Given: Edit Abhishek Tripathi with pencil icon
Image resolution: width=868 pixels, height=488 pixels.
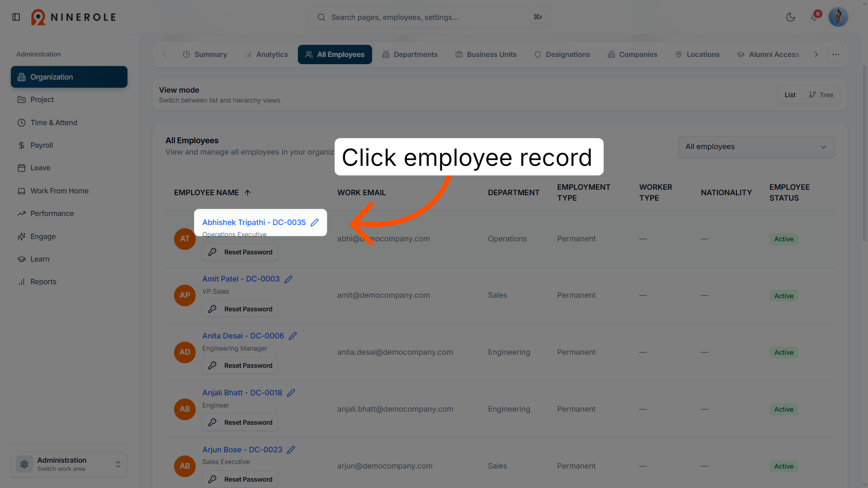Looking at the screenshot, I should click(315, 222).
